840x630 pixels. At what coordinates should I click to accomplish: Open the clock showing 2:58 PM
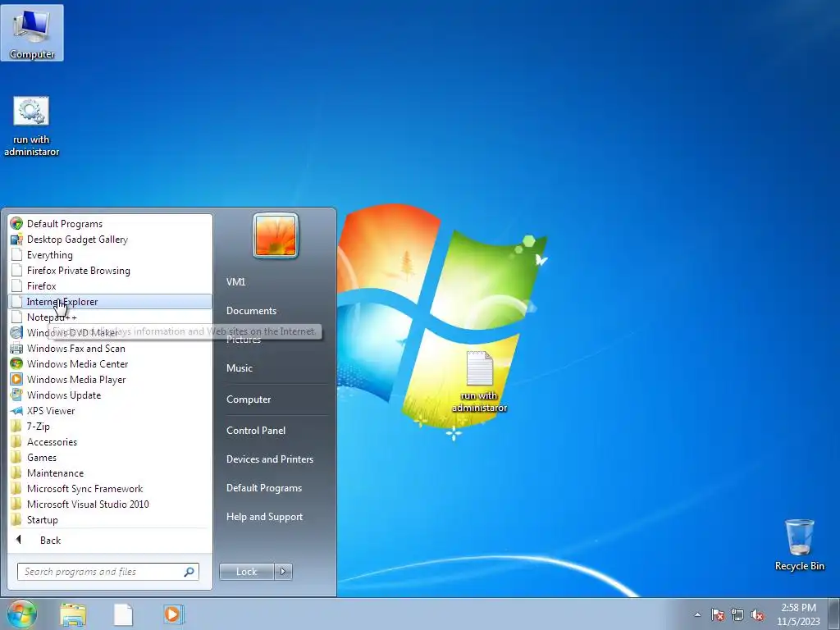[x=798, y=614]
